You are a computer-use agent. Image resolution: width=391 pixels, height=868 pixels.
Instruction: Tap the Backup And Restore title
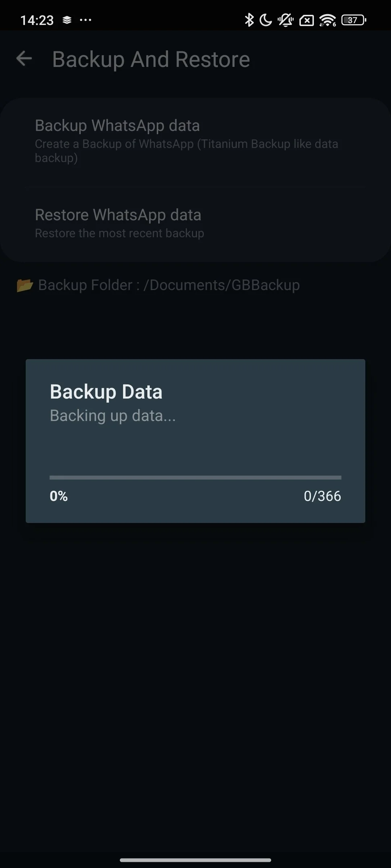(151, 59)
